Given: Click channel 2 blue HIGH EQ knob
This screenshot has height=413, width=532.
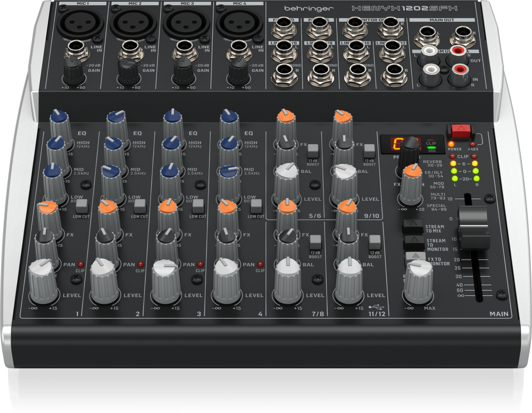Looking at the screenshot, I should 118,120.
